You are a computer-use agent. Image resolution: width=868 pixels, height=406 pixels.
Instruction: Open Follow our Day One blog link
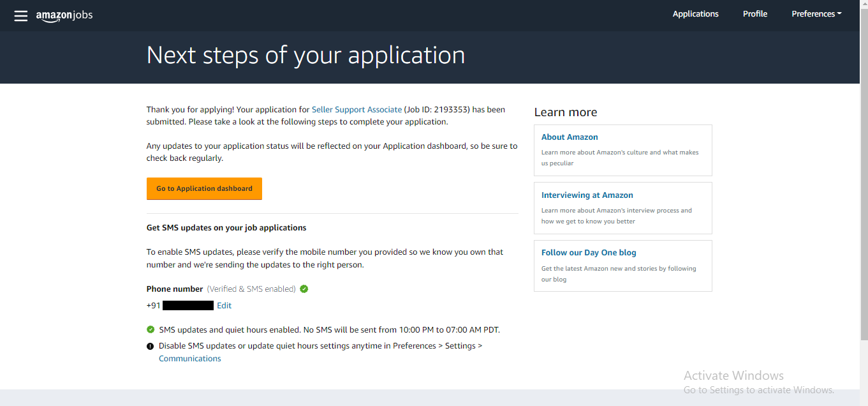(589, 253)
